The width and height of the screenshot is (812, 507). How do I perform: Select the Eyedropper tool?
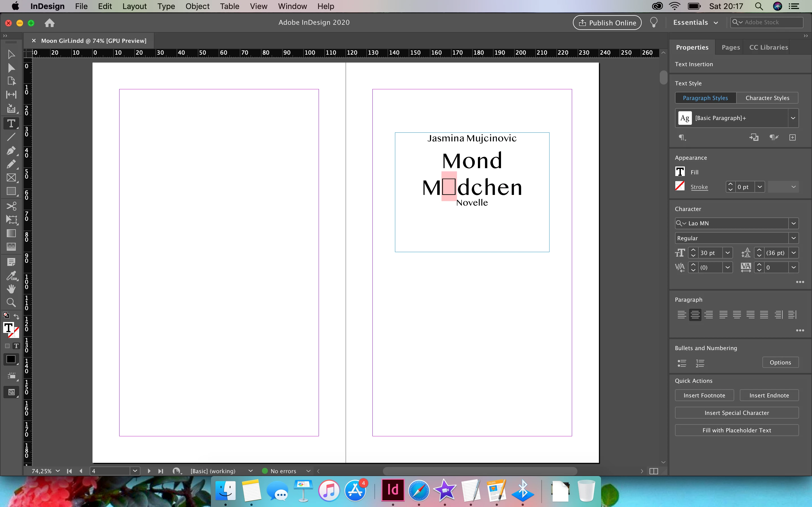click(11, 276)
